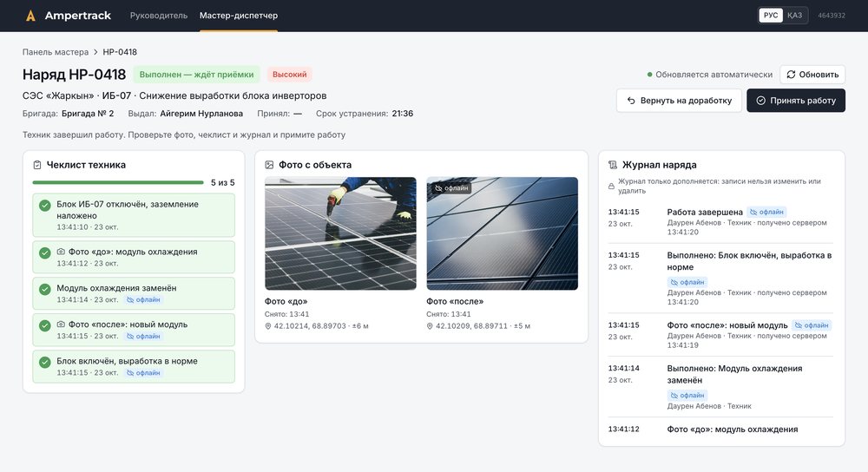This screenshot has height=472, width=868.
Task: Click the checklist clipboard icon beside Чеклист техника
Action: click(37, 165)
